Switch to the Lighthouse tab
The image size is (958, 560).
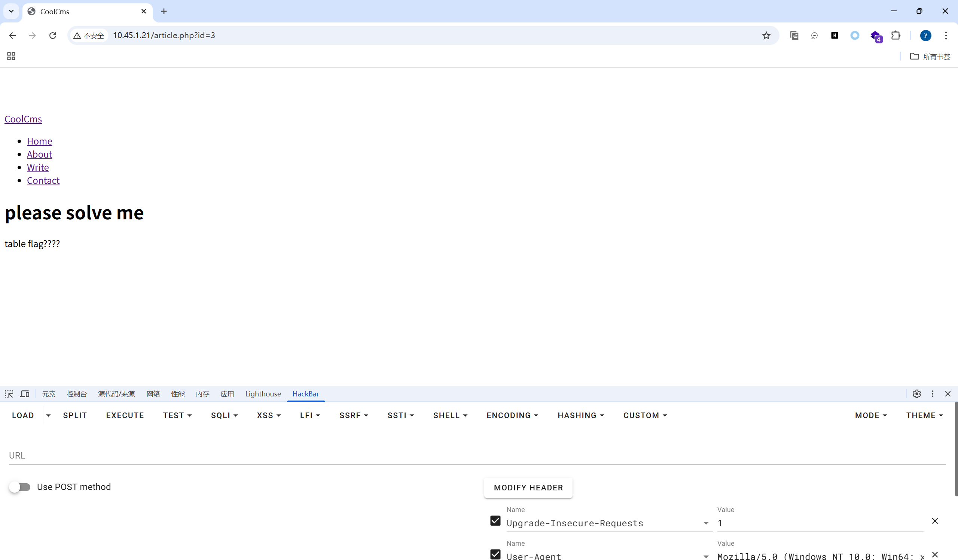coord(263,394)
